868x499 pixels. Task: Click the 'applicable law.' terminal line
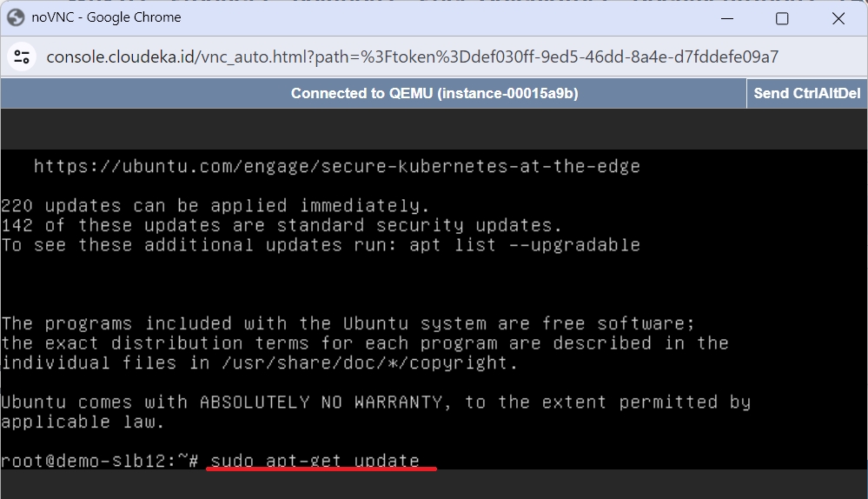click(x=83, y=422)
